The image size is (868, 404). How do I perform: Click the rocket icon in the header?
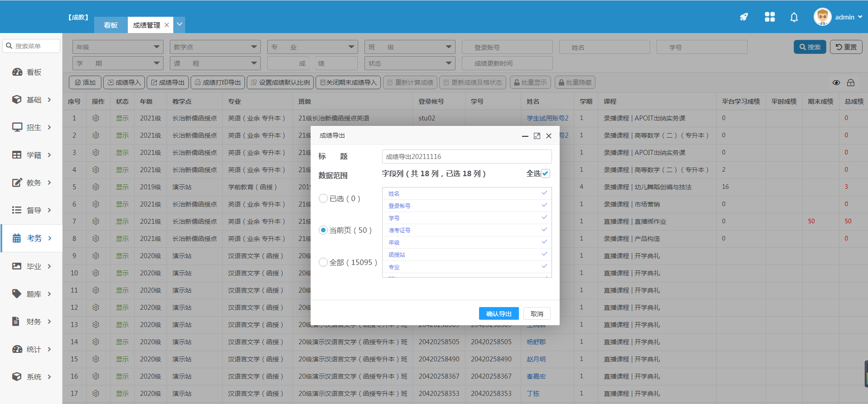pyautogui.click(x=743, y=17)
